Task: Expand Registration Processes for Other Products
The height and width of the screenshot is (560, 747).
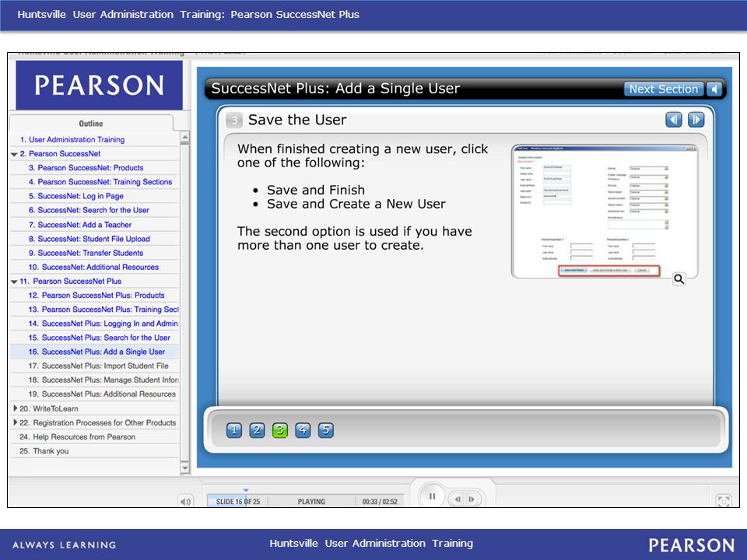Action: pos(15,422)
